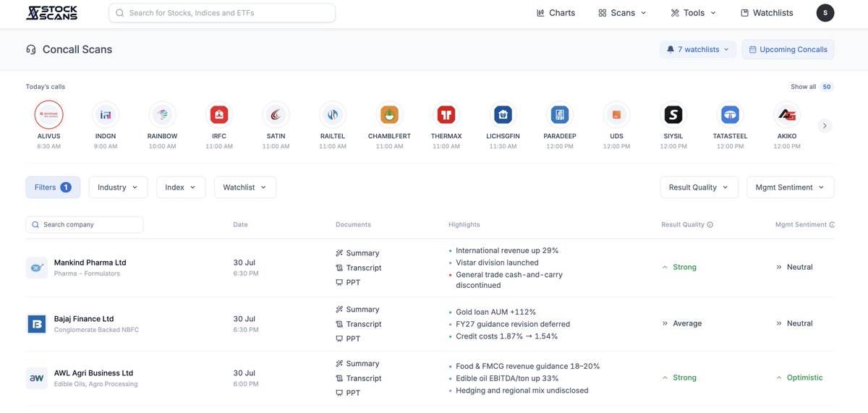The image size is (868, 413).
Task: Open Mankind Pharma PPT
Action: pyautogui.click(x=348, y=283)
